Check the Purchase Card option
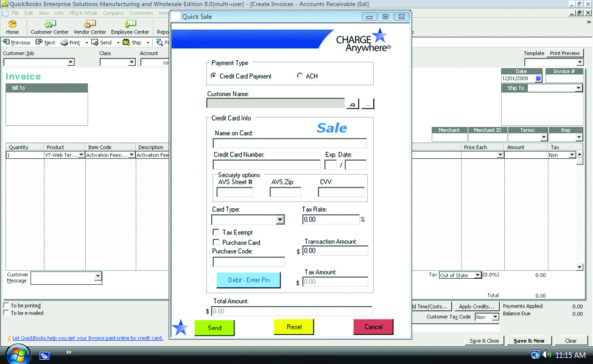 click(x=216, y=242)
